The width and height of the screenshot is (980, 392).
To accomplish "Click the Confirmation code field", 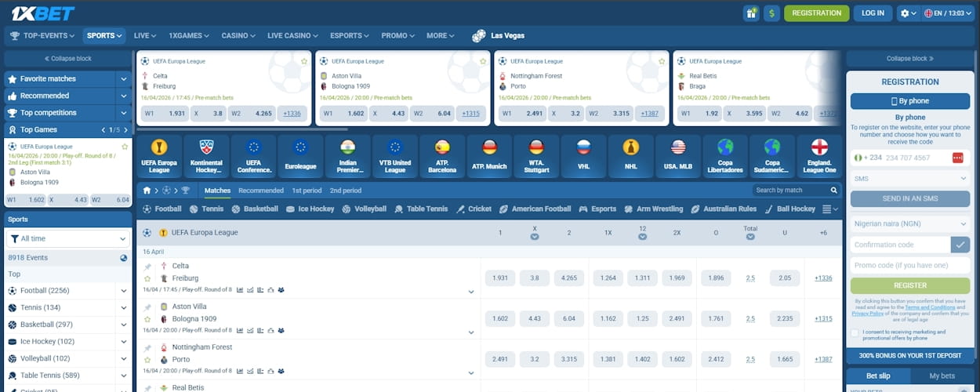I will click(900, 245).
